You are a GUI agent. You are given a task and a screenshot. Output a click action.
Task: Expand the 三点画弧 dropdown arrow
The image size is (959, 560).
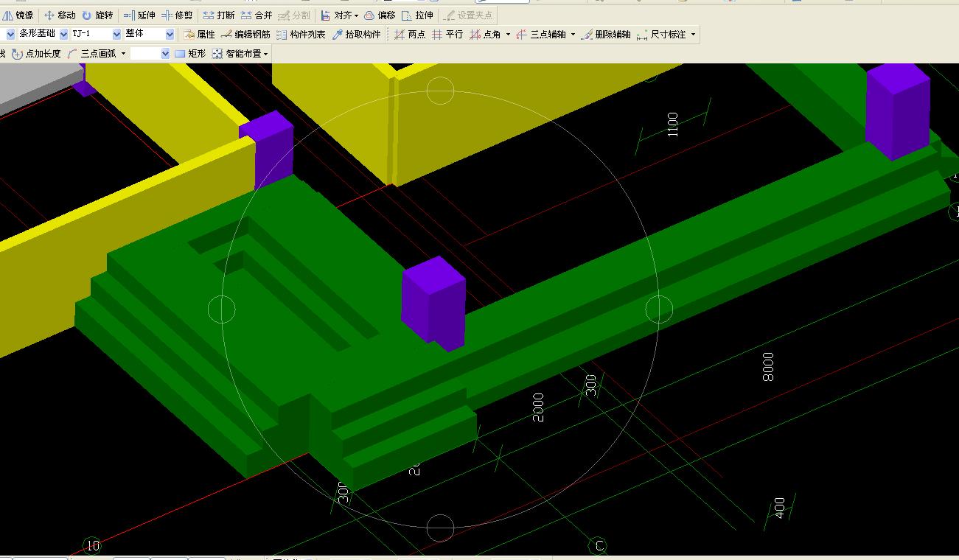(123, 54)
